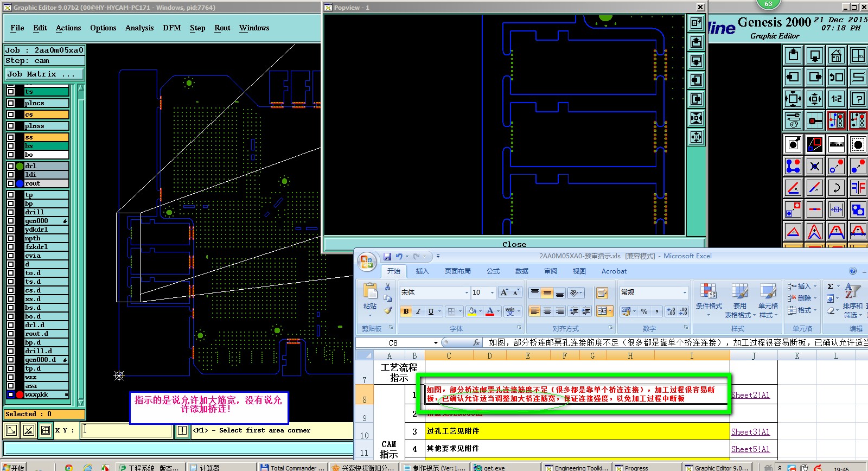868x471 pixels.
Task: Click the Excel save icon
Action: point(387,256)
